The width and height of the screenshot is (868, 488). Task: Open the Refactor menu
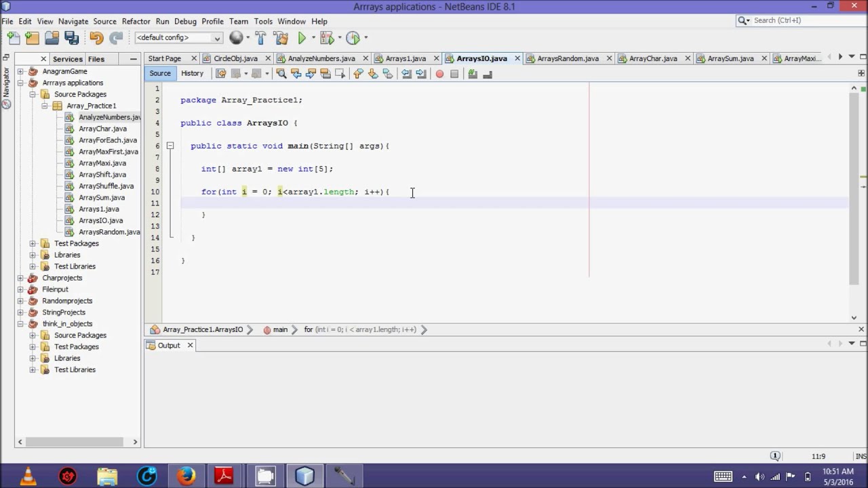click(136, 21)
